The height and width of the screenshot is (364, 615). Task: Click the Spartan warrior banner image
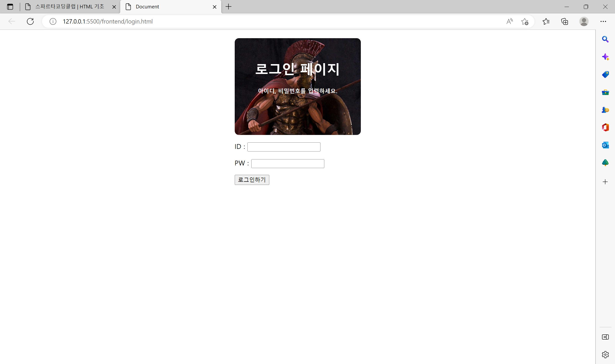pos(297,86)
